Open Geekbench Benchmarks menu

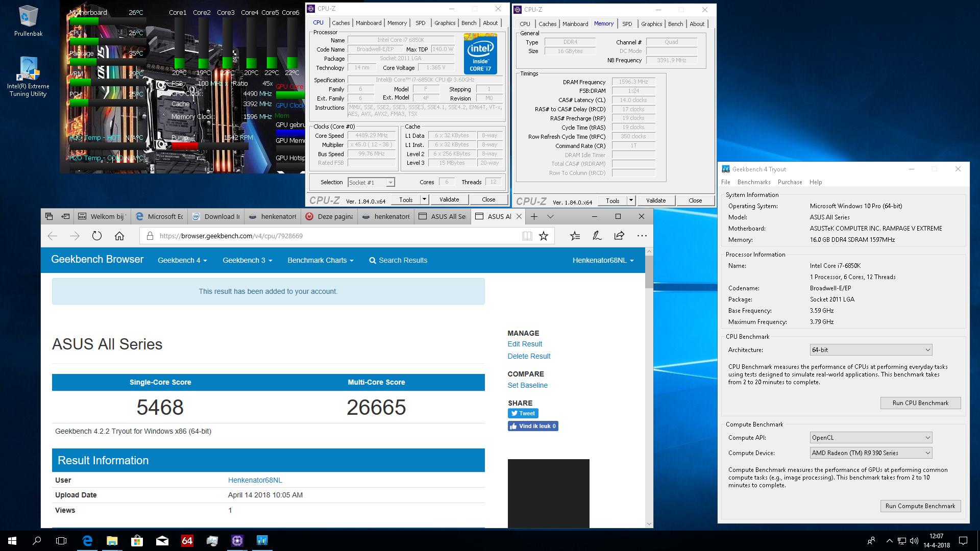[x=753, y=182]
